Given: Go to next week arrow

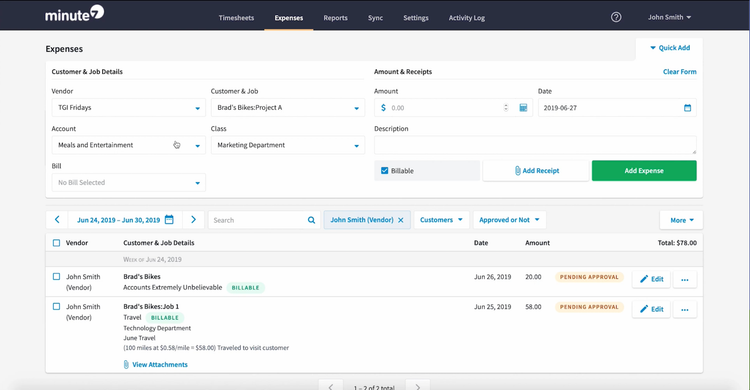Looking at the screenshot, I should pyautogui.click(x=193, y=220).
